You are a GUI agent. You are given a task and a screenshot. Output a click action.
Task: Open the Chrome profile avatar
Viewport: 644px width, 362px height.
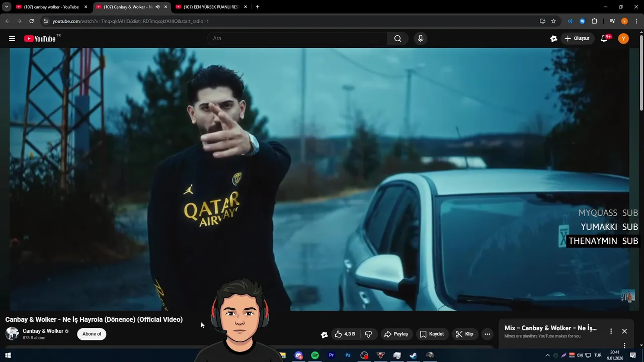[x=624, y=21]
